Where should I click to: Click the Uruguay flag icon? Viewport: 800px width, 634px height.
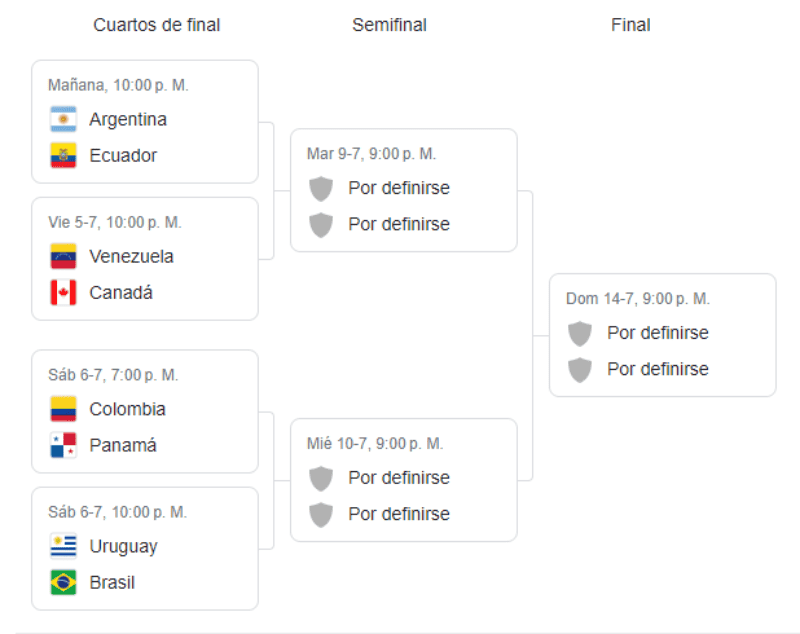(x=63, y=546)
